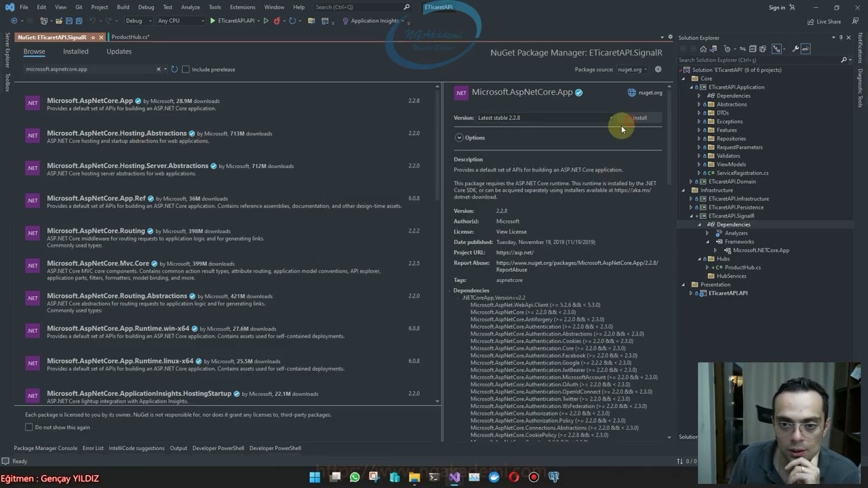
Task: Click the Install button
Action: point(639,118)
